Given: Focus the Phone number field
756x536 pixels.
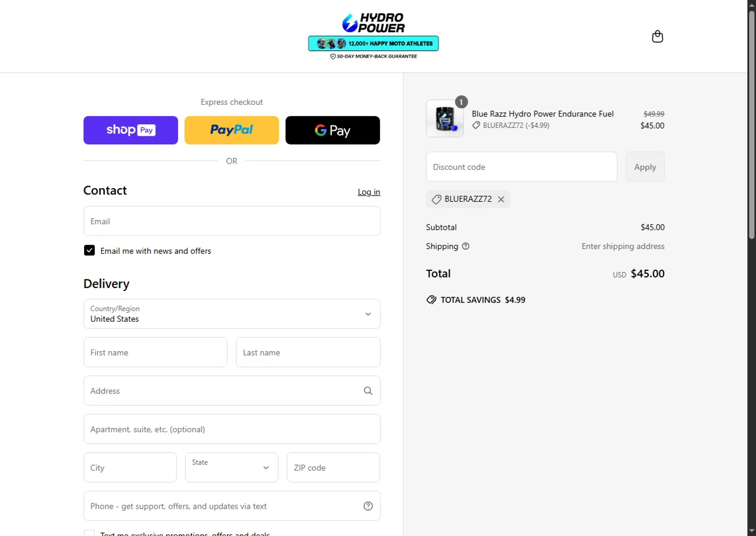Looking at the screenshot, I should coord(232,506).
